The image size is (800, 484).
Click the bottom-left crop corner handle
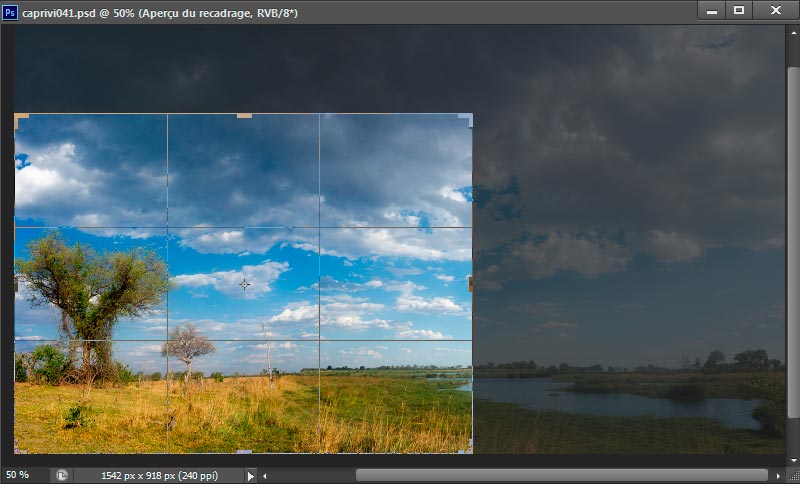tap(18, 449)
